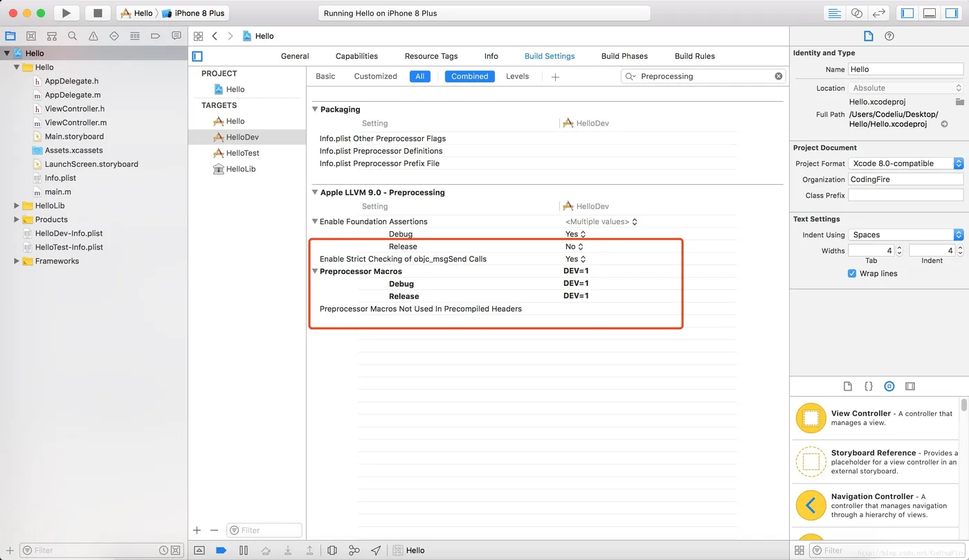
Task: Open the Project navigator folder icon
Action: point(10,36)
